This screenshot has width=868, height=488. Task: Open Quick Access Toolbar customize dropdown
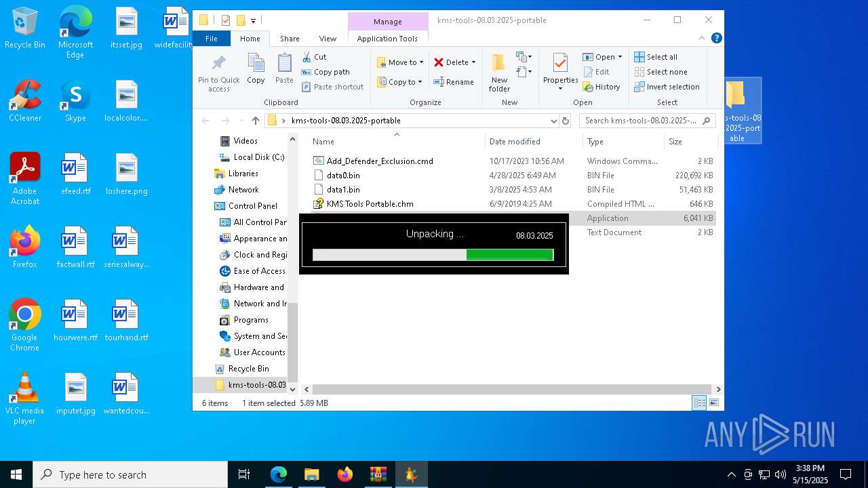(253, 20)
